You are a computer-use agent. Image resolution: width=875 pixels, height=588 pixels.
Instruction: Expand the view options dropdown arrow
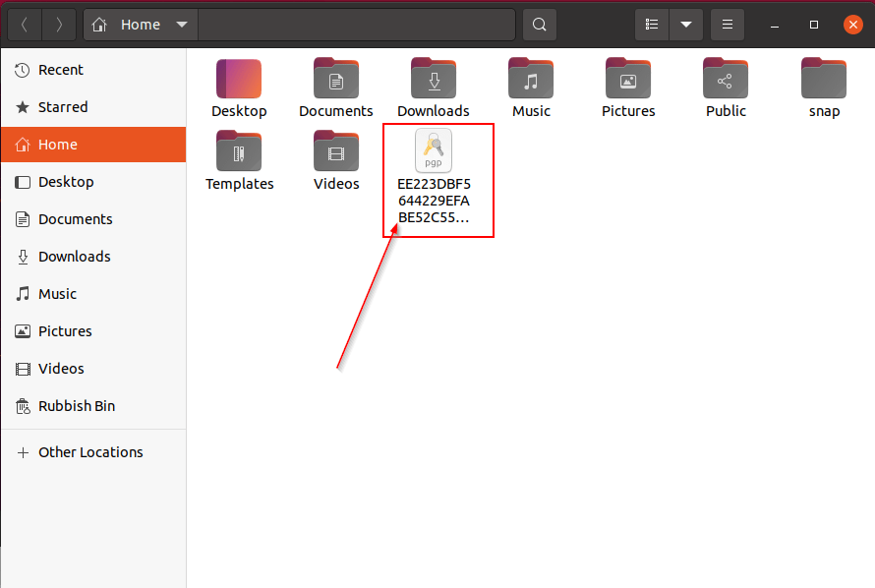(x=686, y=25)
